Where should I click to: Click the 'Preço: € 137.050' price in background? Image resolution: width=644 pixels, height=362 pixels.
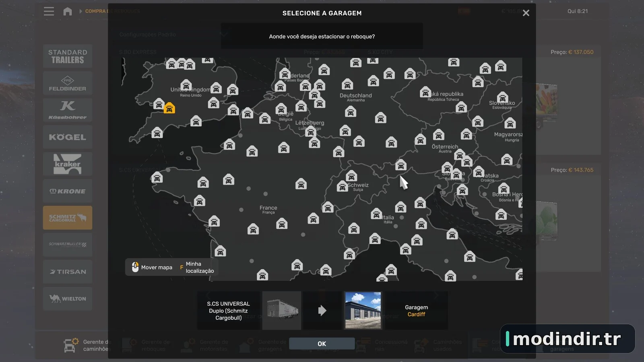pyautogui.click(x=572, y=52)
